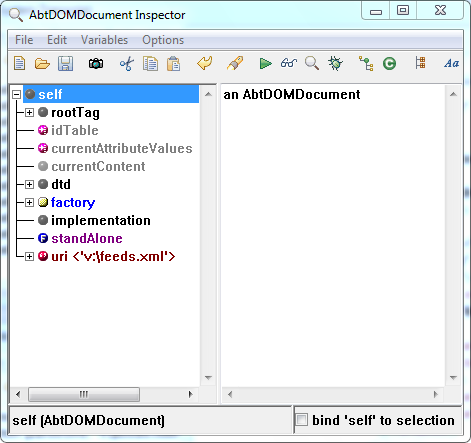Click the tree pane horizontal scrollbar thumb
The height and width of the screenshot is (443, 471).
[x=84, y=394]
